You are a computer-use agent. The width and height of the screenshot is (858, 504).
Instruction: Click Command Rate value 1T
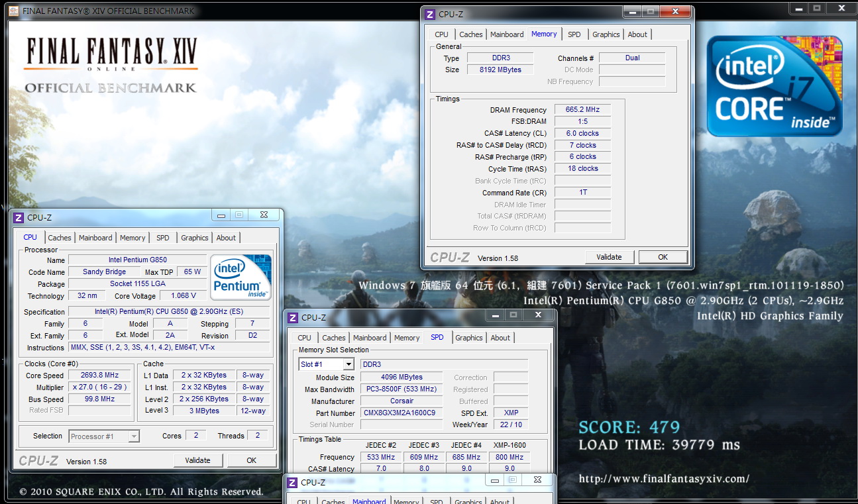[582, 193]
